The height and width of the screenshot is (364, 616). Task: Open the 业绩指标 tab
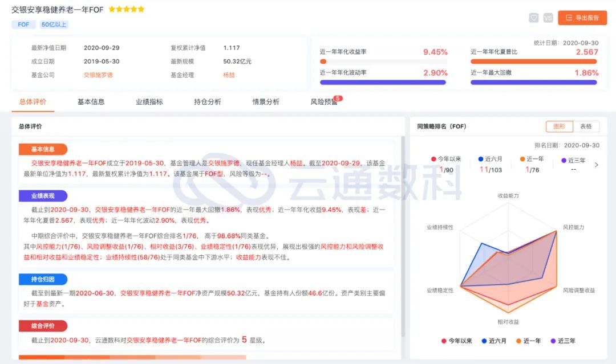click(149, 102)
